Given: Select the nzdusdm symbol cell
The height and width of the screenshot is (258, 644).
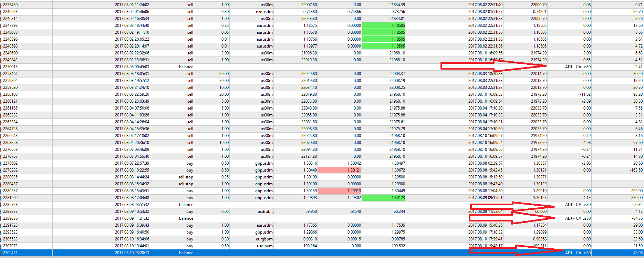Looking at the screenshot, I should click(264, 12).
